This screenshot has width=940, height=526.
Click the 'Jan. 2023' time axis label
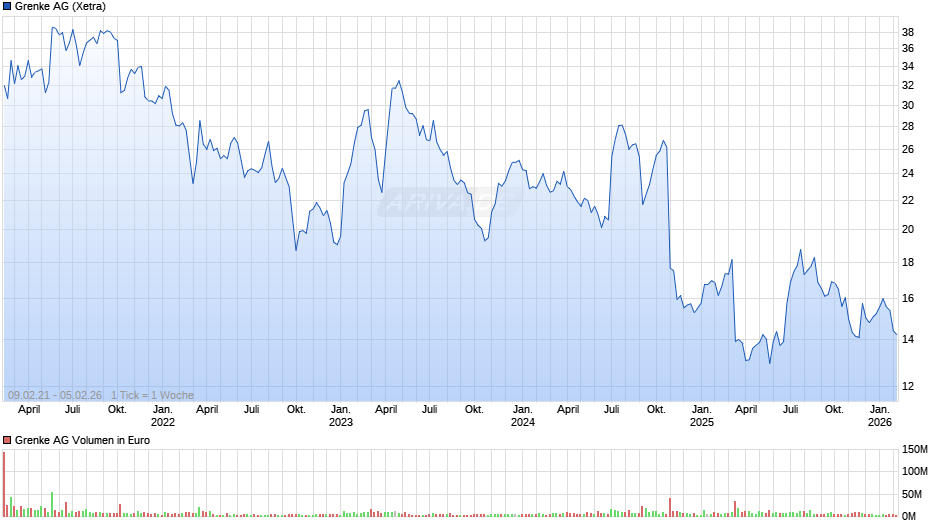341,416
